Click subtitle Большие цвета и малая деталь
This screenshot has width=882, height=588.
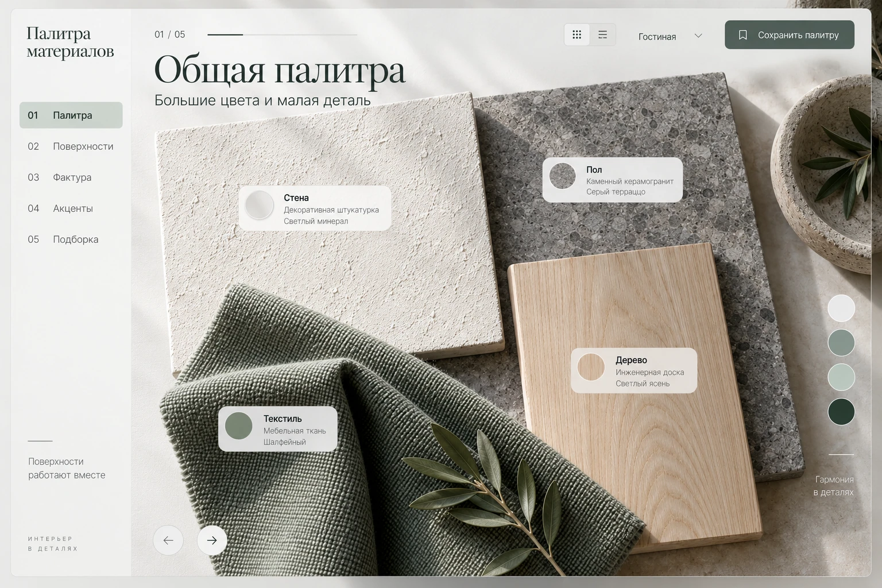262,100
